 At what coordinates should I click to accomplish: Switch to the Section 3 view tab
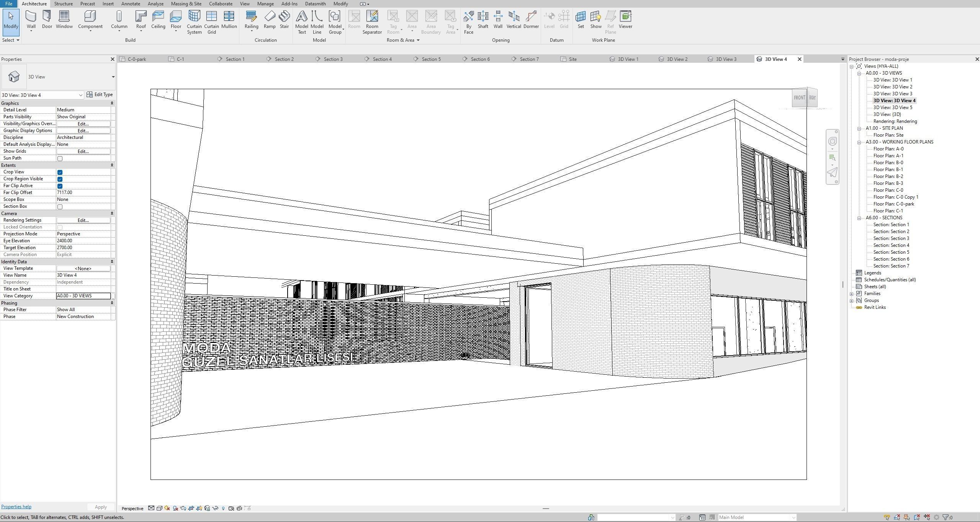(x=333, y=59)
